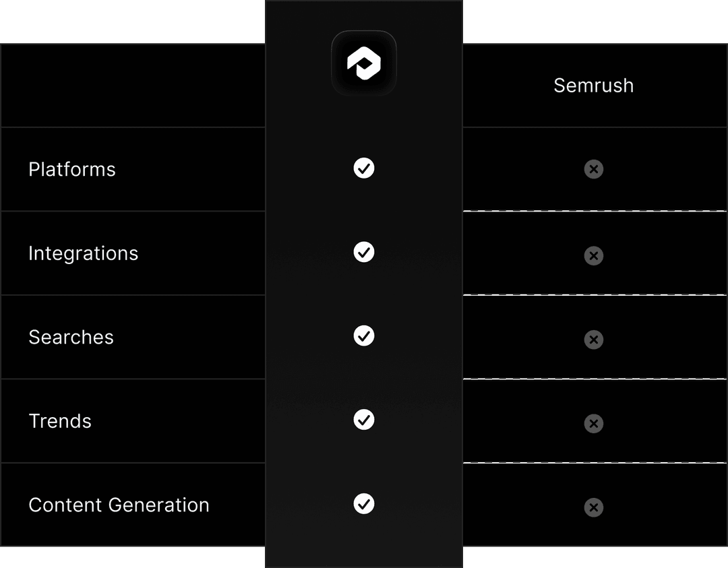This screenshot has width=728, height=568.
Task: Click the Trends row white checkmark
Action: pos(364,420)
